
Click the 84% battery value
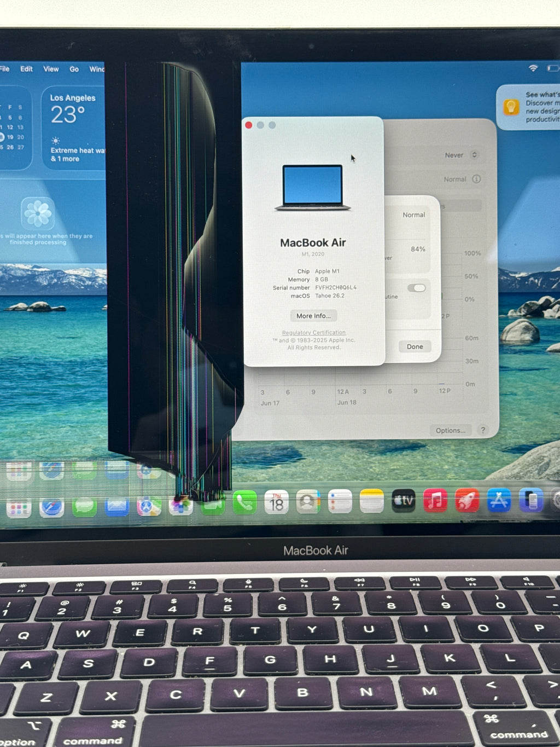point(418,249)
